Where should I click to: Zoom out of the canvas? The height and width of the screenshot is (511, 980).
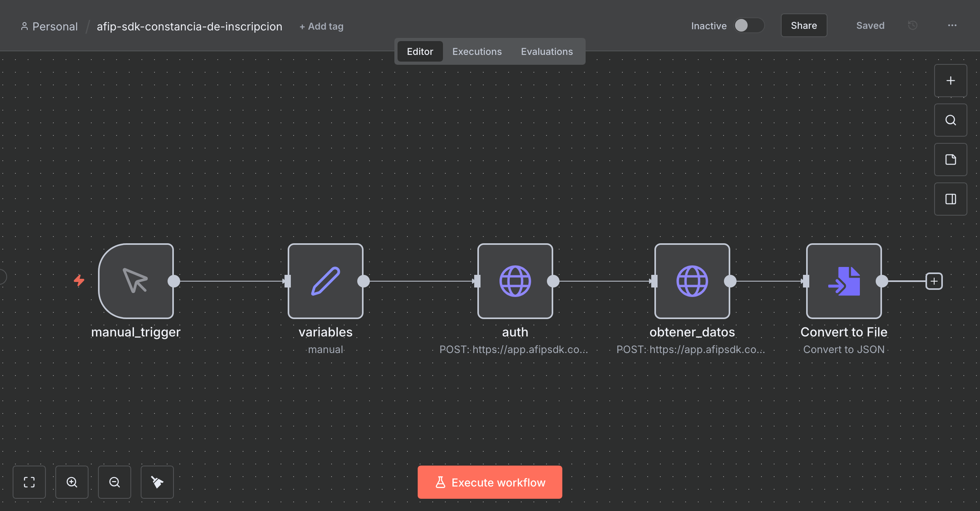tap(115, 482)
